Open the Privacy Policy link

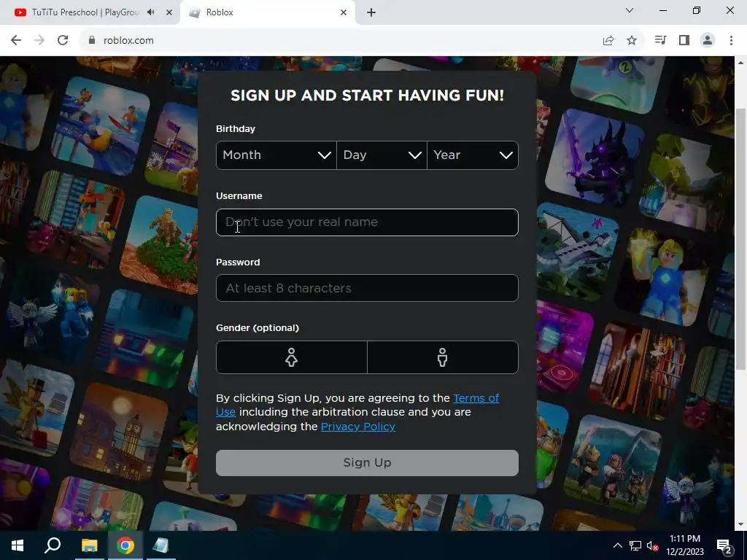(357, 427)
